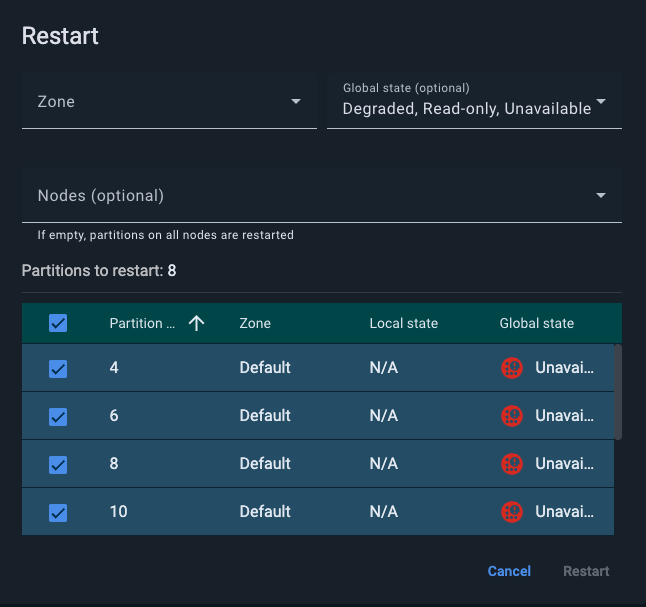The image size is (646, 607).
Task: Click the Nodes dropdown arrow icon
Action: [601, 195]
